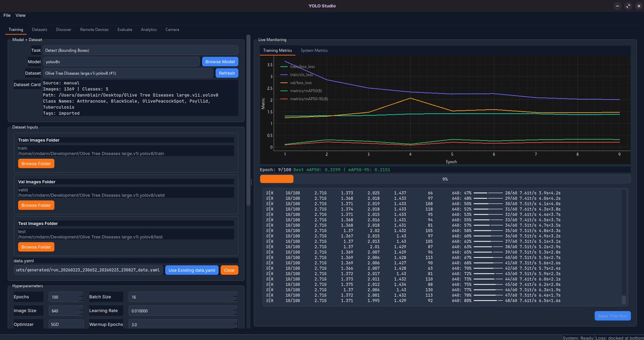The image size is (644, 340).
Task: Open the File menu
Action: tap(7, 15)
